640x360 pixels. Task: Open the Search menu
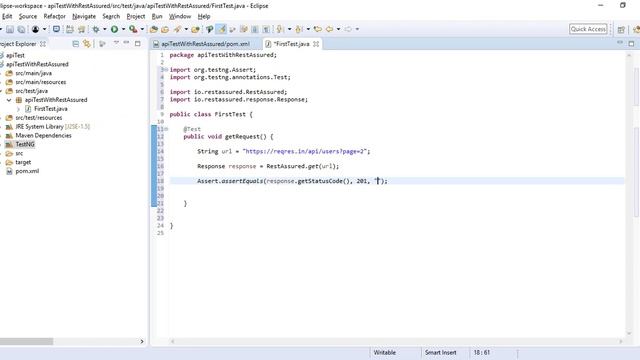point(111,16)
